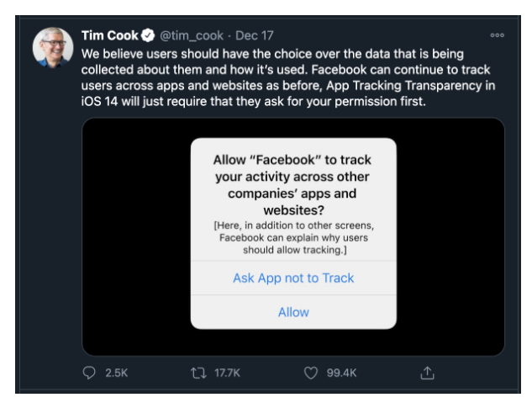The width and height of the screenshot is (532, 408).
Task: Click the share tweet icon
Action: tap(427, 373)
